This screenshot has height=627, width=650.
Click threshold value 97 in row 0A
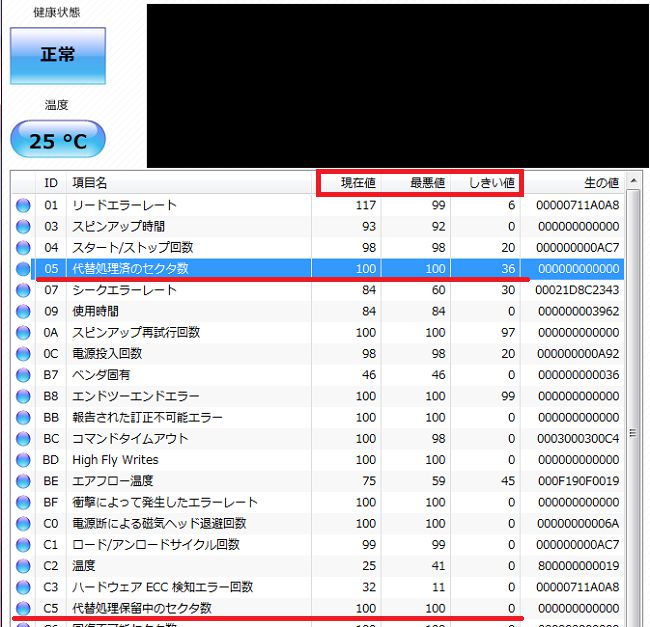pos(508,332)
